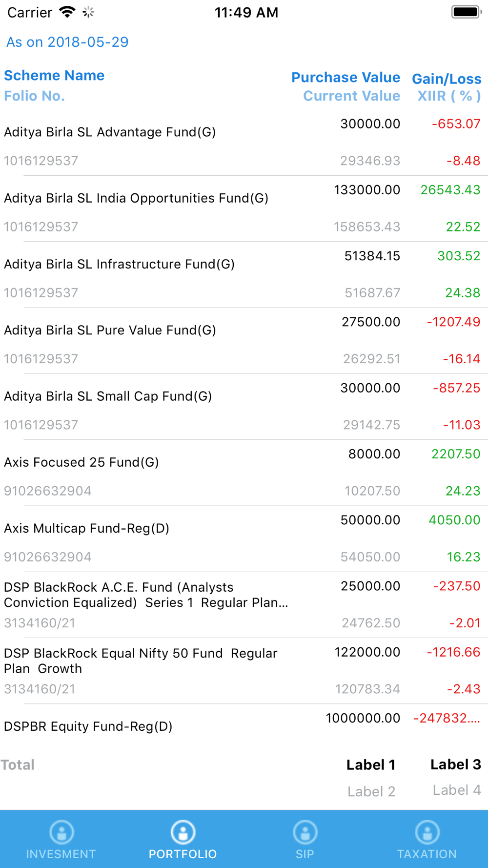Tap the Wi-Fi status icon
This screenshot has width=488, height=868.
[x=67, y=12]
